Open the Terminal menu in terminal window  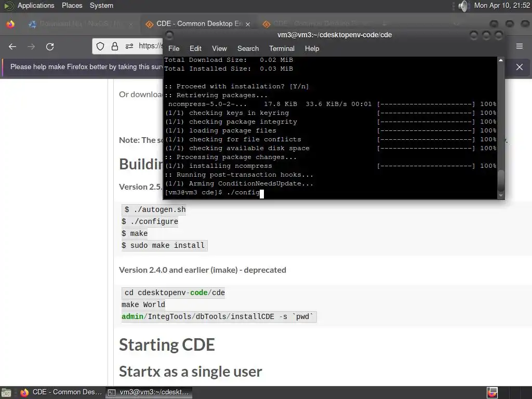point(282,48)
